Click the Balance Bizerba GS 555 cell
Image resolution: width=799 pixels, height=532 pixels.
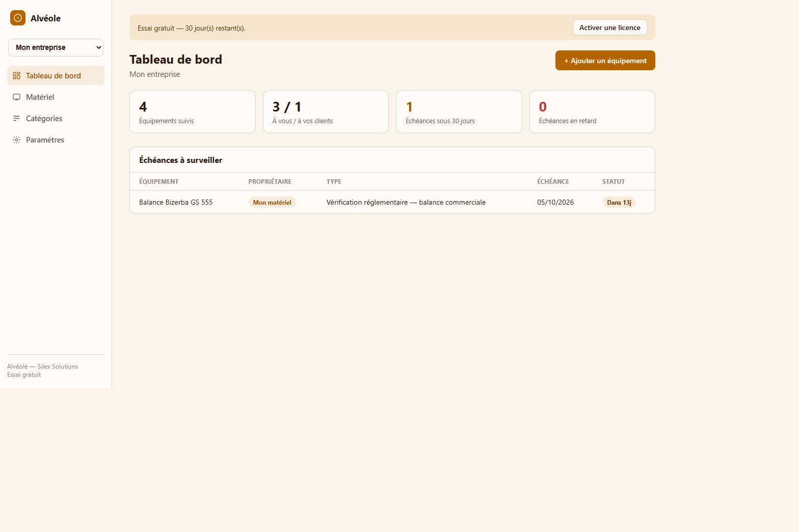click(176, 202)
